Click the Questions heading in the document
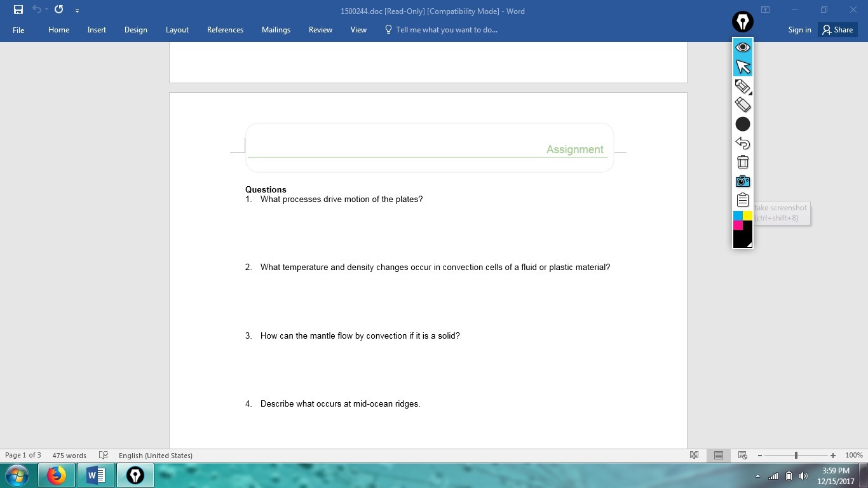The width and height of the screenshot is (868, 488). tap(266, 189)
